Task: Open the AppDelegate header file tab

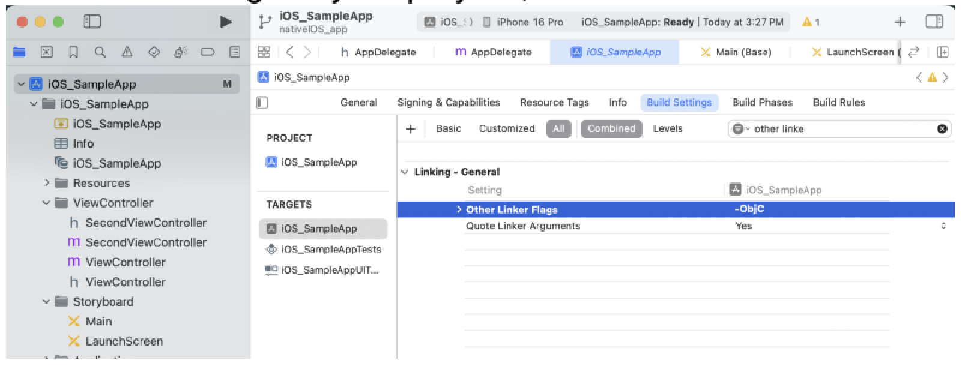Action: 378,52
